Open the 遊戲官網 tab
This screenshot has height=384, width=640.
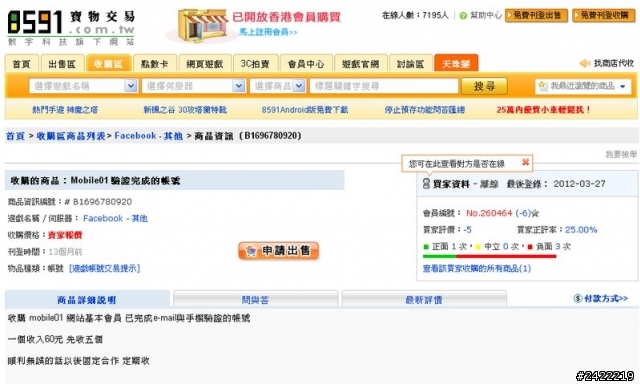tap(360, 64)
